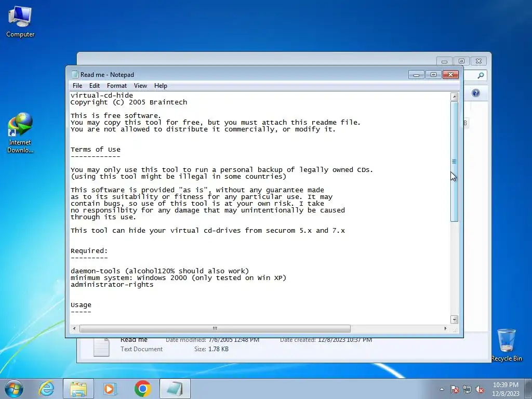The height and width of the screenshot is (399, 532).
Task: Open Action Center flag icon
Action: click(455, 389)
